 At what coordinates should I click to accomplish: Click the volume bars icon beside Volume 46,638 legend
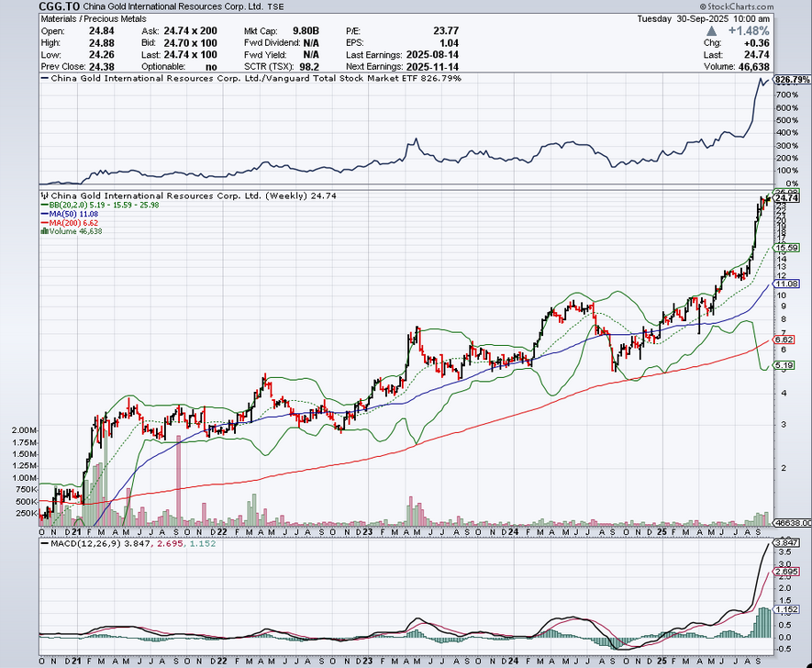coord(45,231)
